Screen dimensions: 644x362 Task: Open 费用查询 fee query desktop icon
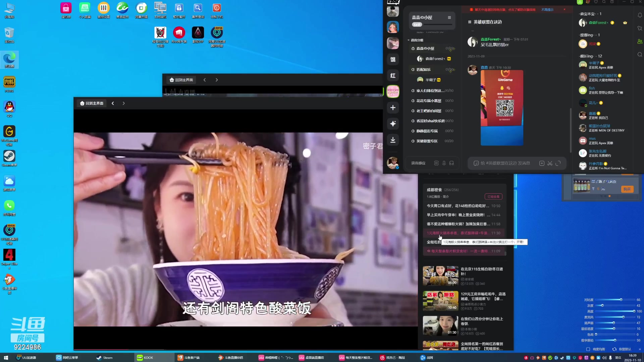coord(198,10)
